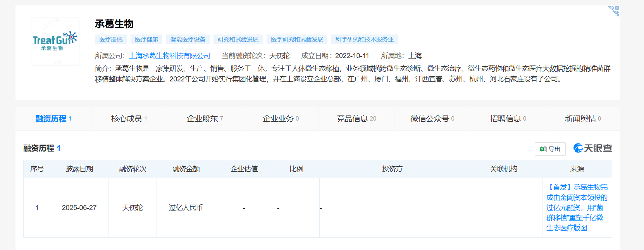The image size is (644, 250).
Task: Click the 2025-06-27 date cell
Action: pos(79,208)
